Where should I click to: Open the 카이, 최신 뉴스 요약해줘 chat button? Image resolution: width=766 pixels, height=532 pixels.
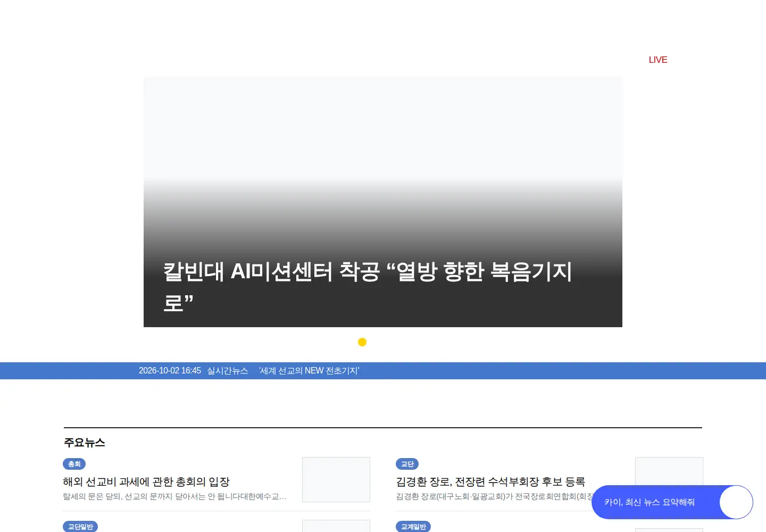coord(672,502)
